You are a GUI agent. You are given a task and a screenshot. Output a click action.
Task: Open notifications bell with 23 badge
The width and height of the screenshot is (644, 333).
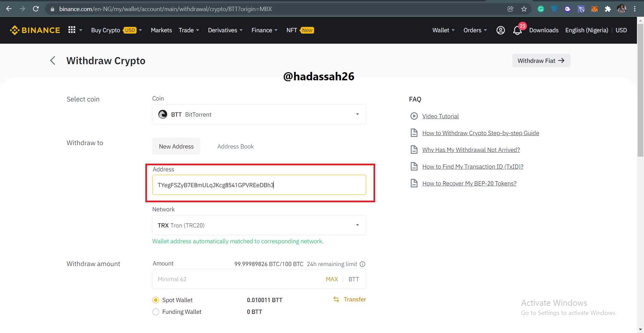click(x=517, y=30)
